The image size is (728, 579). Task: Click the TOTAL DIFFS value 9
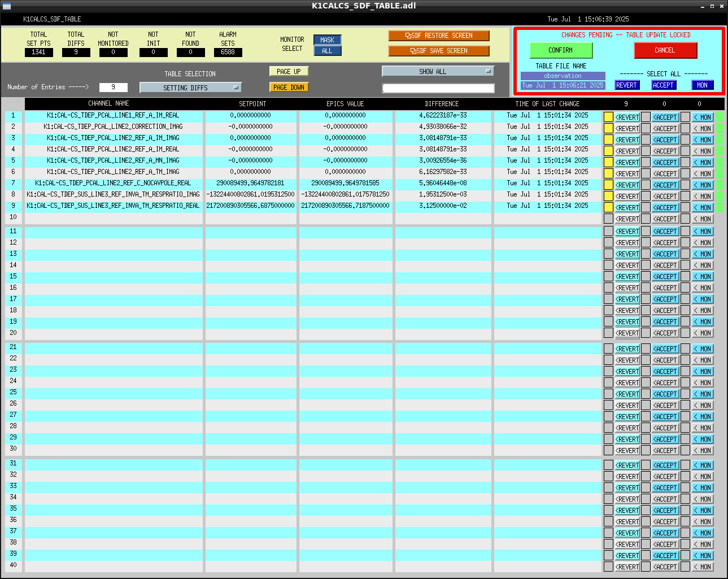pos(76,52)
